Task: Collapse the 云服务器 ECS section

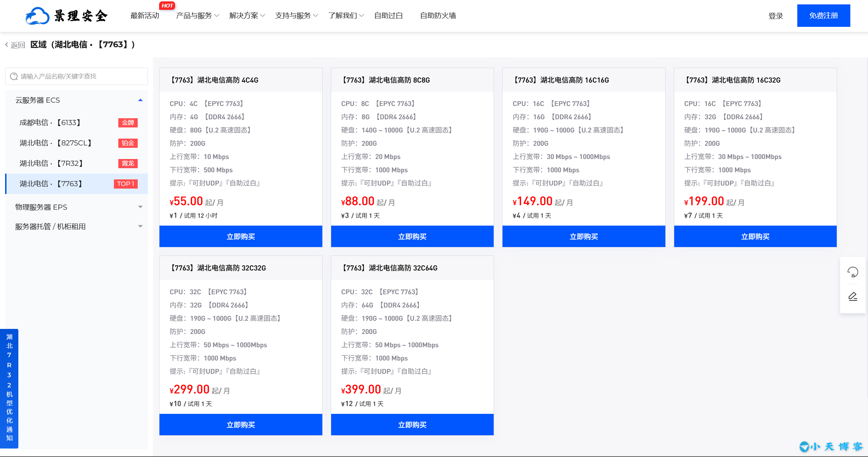Action: click(76, 100)
